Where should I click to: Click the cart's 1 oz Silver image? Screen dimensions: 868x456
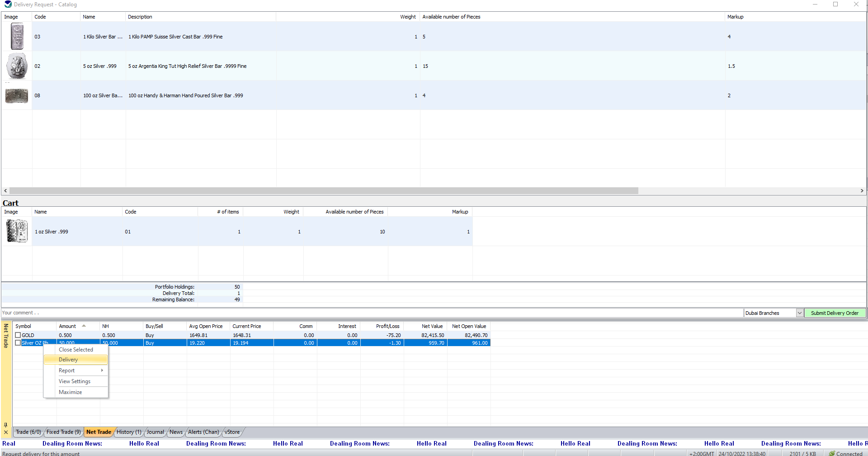17,231
